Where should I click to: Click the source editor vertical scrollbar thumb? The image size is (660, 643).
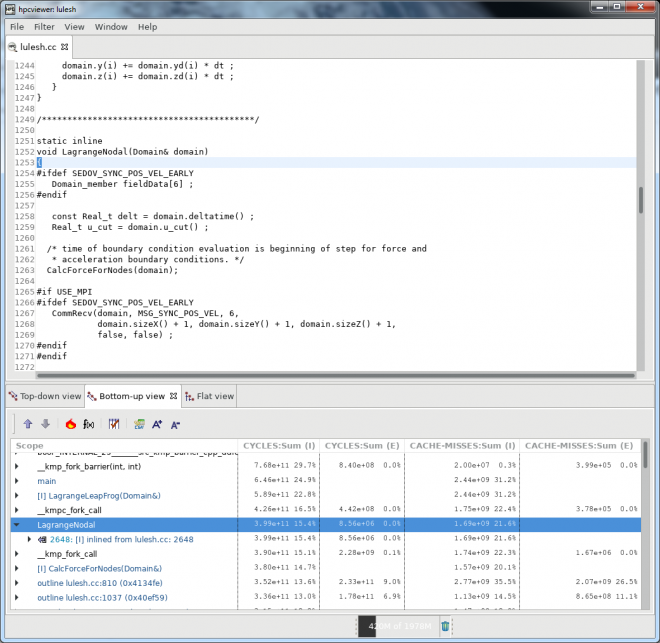pos(641,200)
